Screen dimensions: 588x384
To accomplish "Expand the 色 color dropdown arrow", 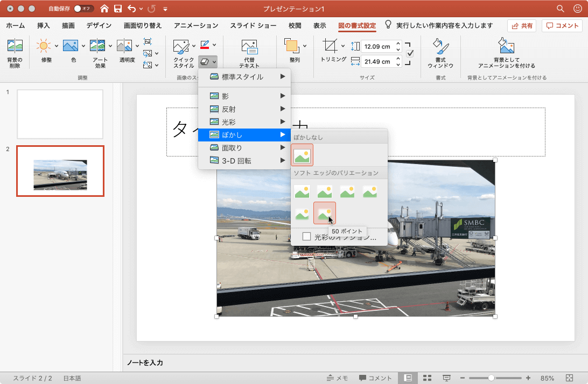I will (83, 46).
